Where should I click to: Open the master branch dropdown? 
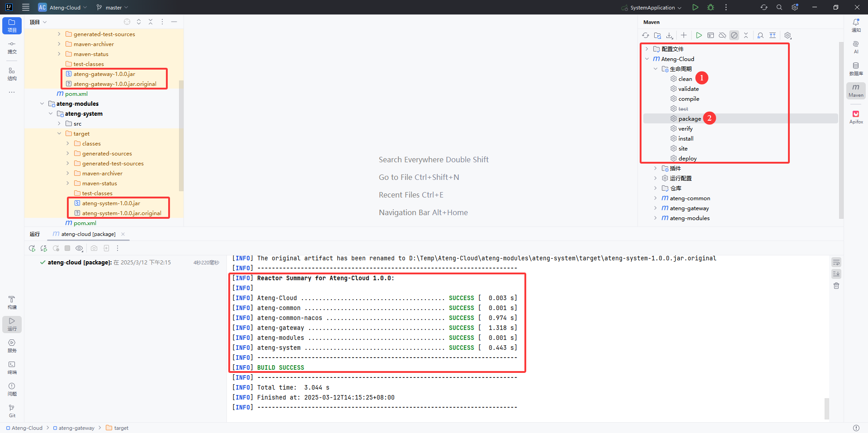[113, 8]
